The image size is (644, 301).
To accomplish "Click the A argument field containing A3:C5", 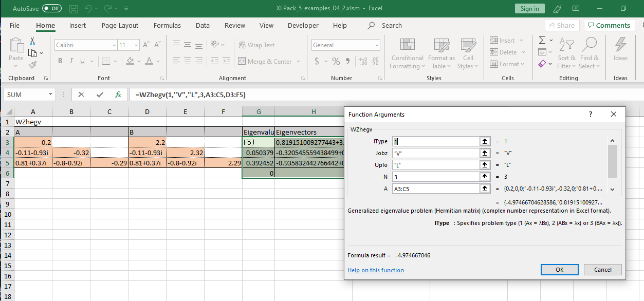I will click(436, 189).
